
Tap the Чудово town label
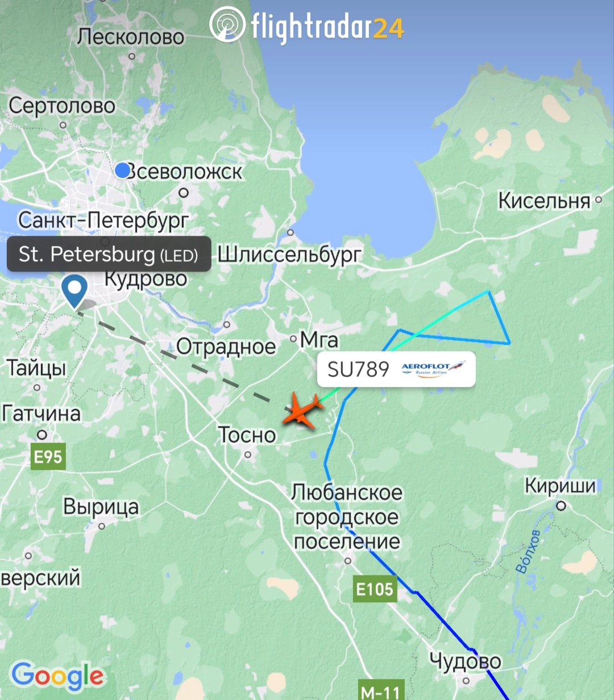466,661
